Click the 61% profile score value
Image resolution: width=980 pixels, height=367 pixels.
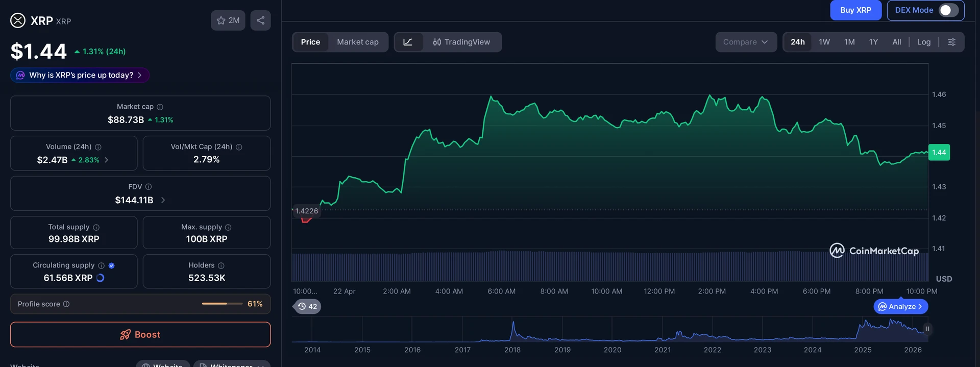pos(255,304)
